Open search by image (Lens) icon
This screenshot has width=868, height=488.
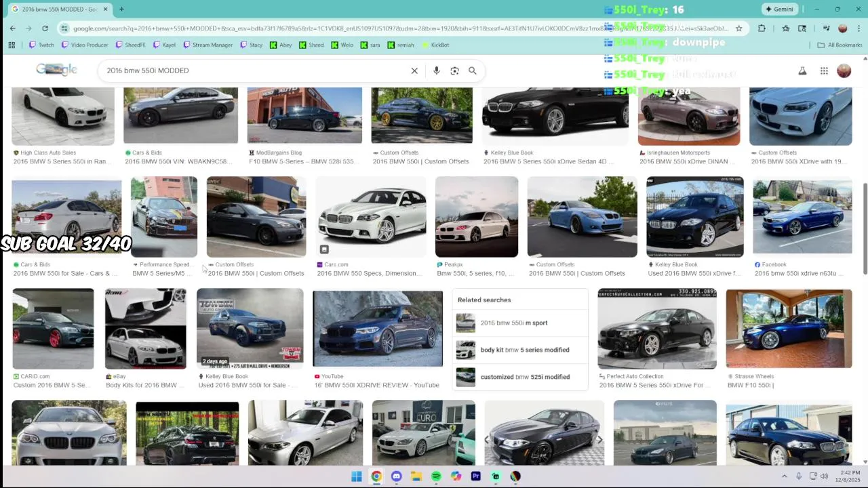coord(454,70)
